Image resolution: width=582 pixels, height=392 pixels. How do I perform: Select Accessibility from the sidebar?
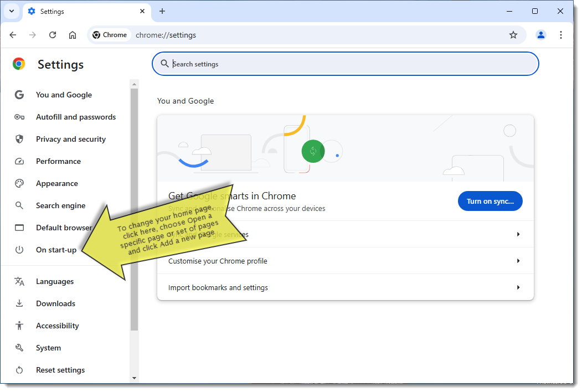pyautogui.click(x=57, y=326)
